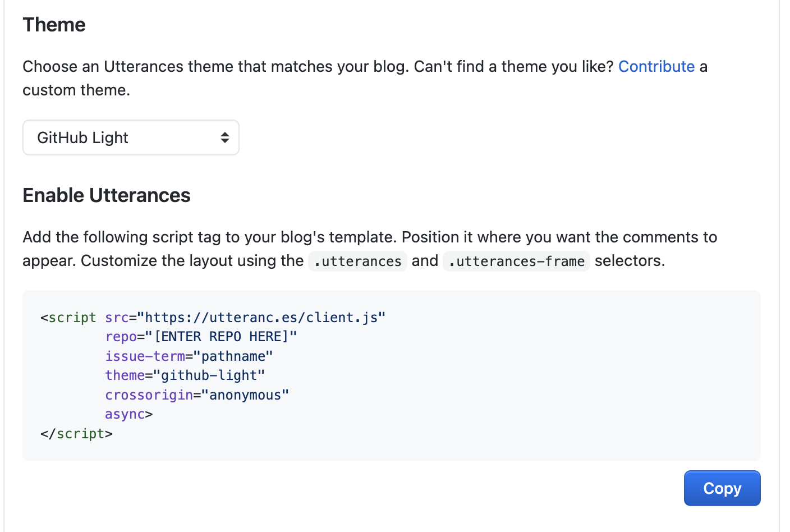The image size is (790, 532).
Task: Click the '.utterances' inline code
Action: [357, 261]
